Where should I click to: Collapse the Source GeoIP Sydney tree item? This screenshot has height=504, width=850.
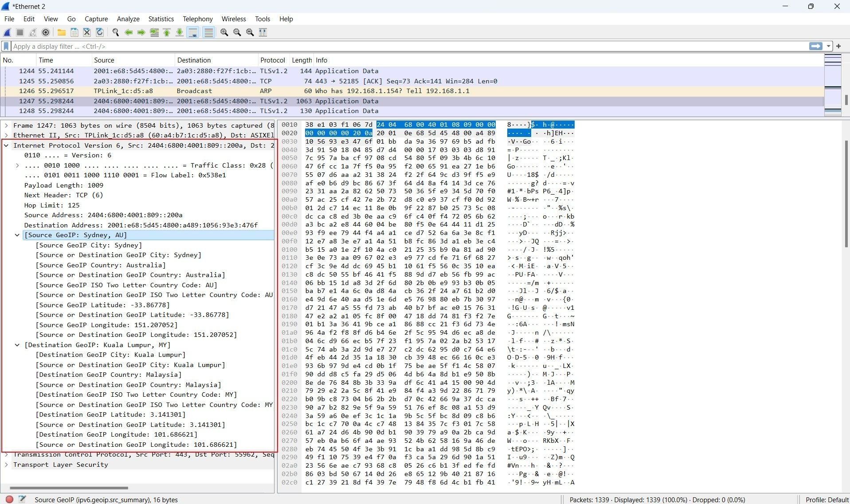point(17,235)
